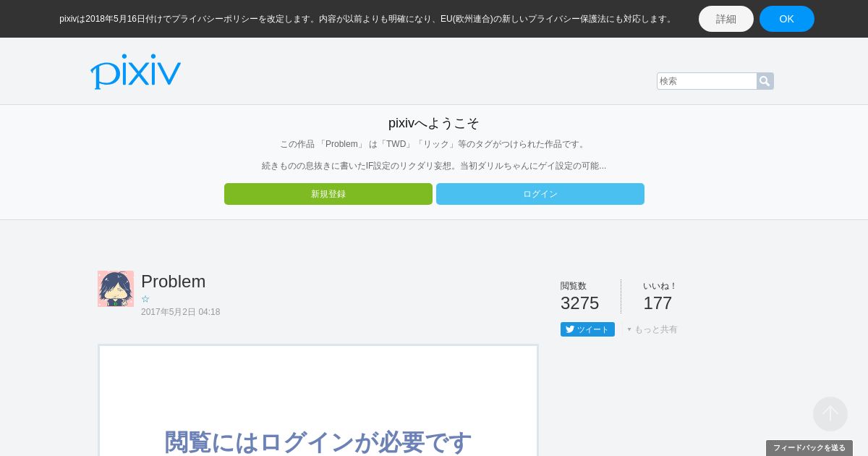Click the tag description line mentioning TWD

point(434,144)
